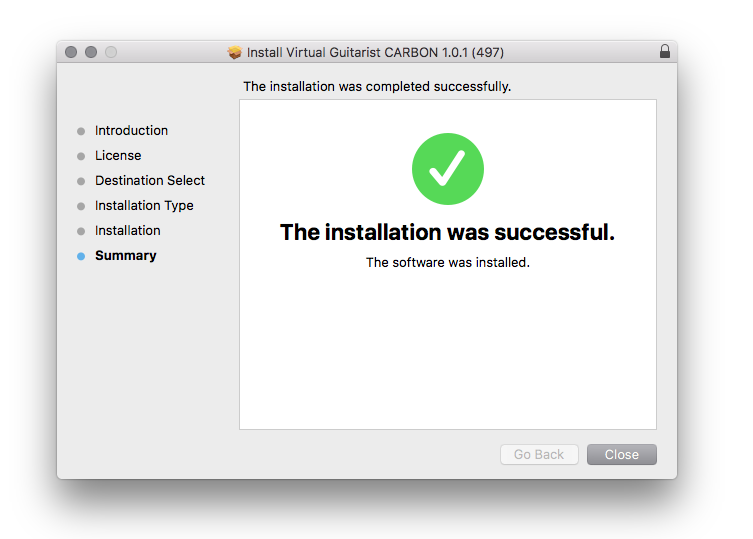Click the Installation step label
The height and width of the screenshot is (539, 753).
(127, 231)
